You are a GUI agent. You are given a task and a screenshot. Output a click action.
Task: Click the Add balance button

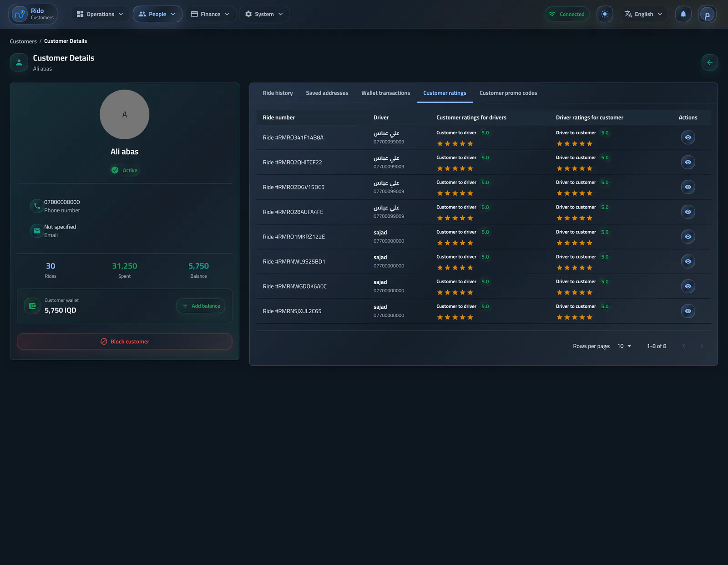201,306
